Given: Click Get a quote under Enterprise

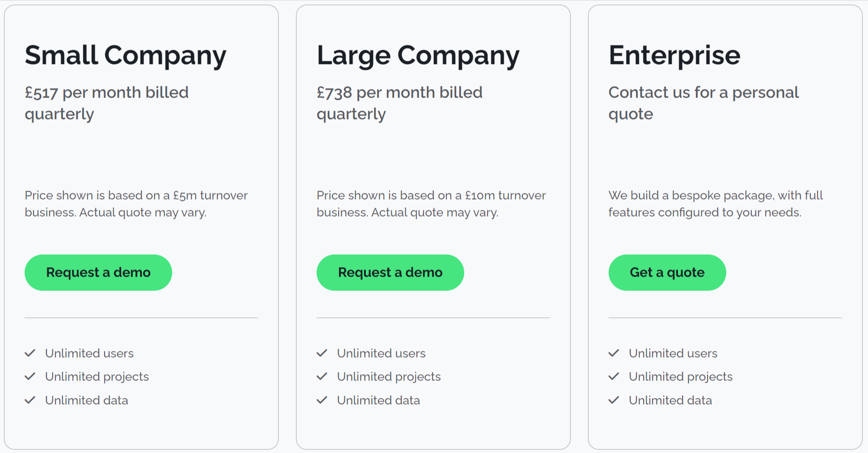Looking at the screenshot, I should pyautogui.click(x=667, y=272).
